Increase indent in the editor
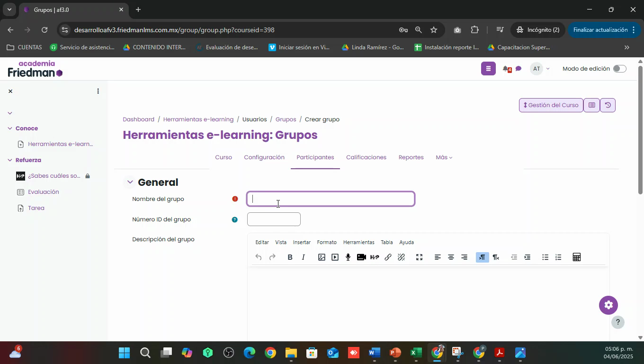644x364 pixels. [527, 257]
